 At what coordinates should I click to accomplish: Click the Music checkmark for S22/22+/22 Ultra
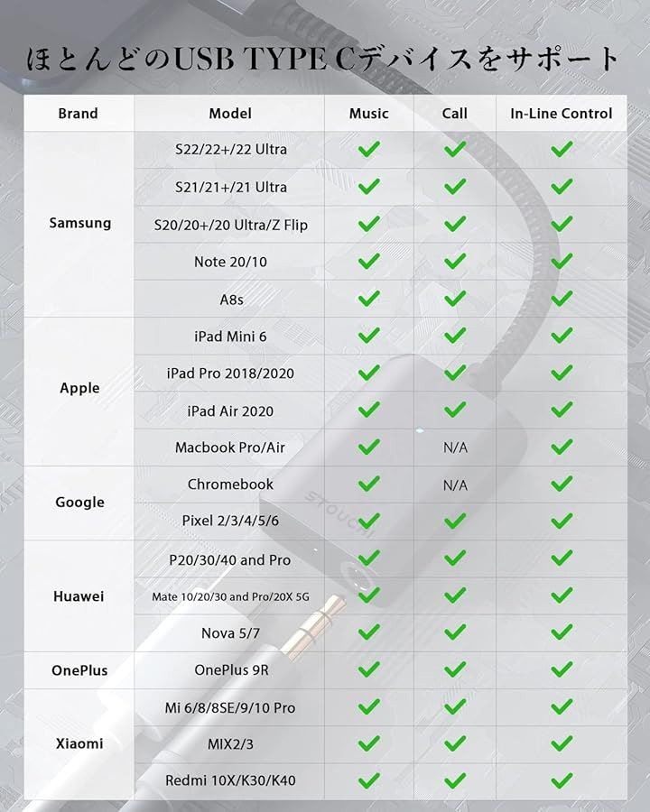[x=368, y=149]
